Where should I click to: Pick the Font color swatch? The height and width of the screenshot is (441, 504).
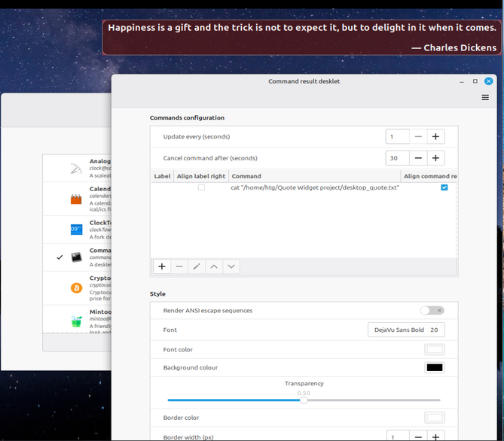tap(435, 349)
